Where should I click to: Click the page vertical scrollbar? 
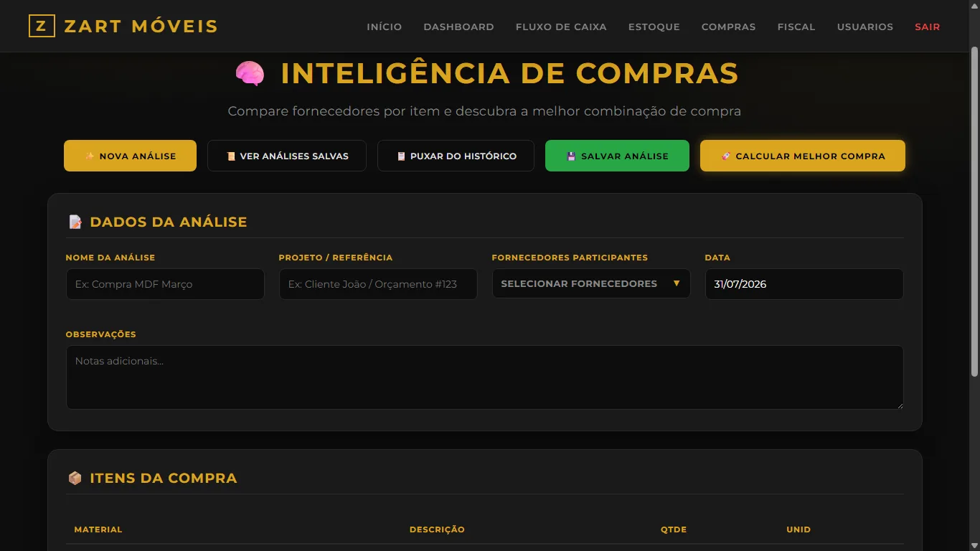click(x=974, y=212)
